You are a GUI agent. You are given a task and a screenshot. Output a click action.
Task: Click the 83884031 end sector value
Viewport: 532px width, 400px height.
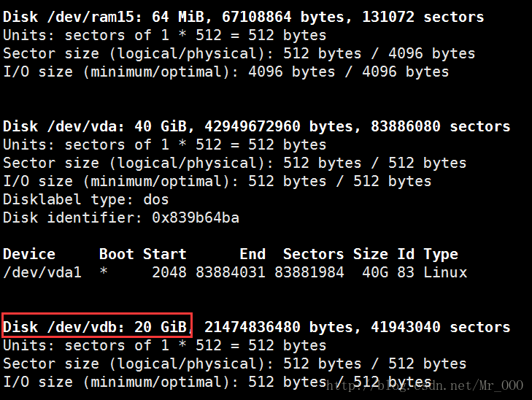tap(231, 272)
